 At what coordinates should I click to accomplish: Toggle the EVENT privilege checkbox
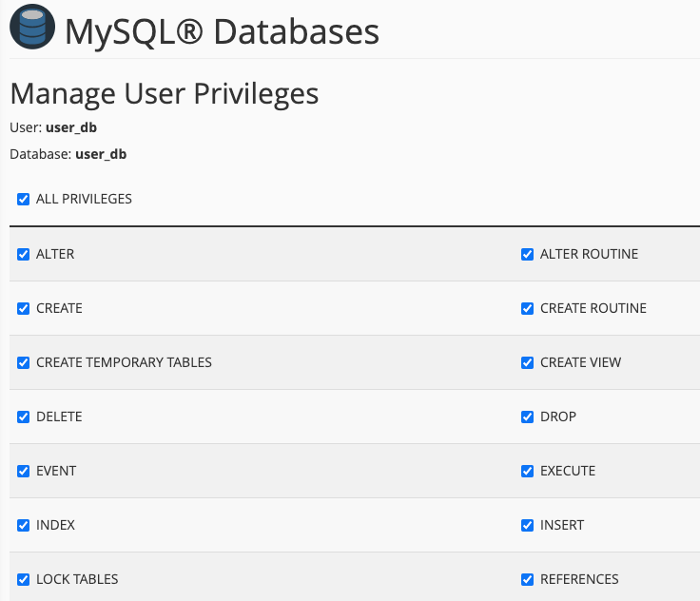(x=23, y=471)
